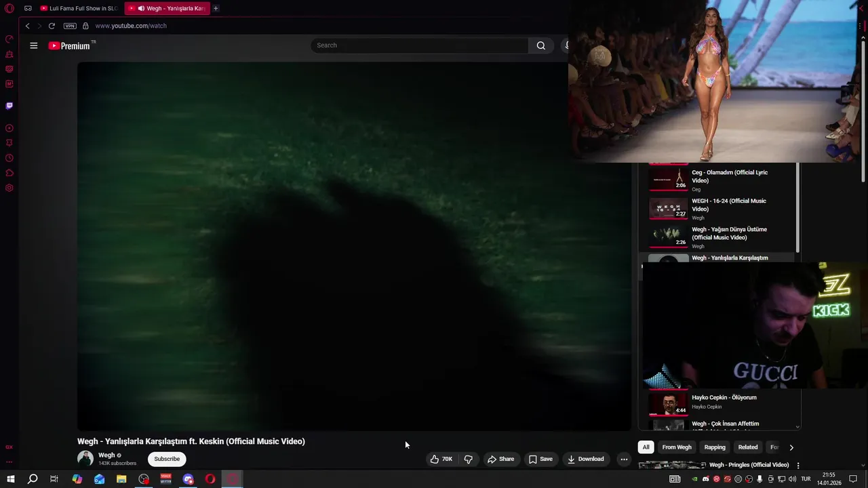The height and width of the screenshot is (488, 868).
Task: Open Settings gear icon in Opera sidebar
Action: click(9, 188)
